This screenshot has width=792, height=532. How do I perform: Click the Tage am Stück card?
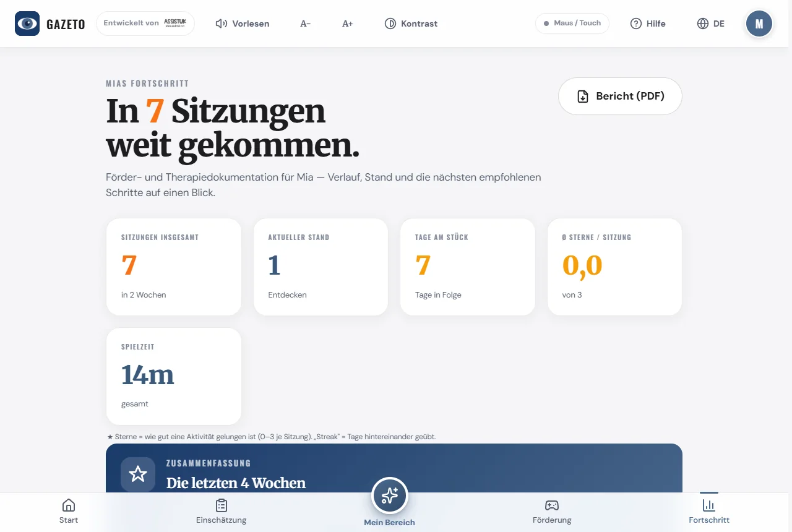[x=468, y=267]
